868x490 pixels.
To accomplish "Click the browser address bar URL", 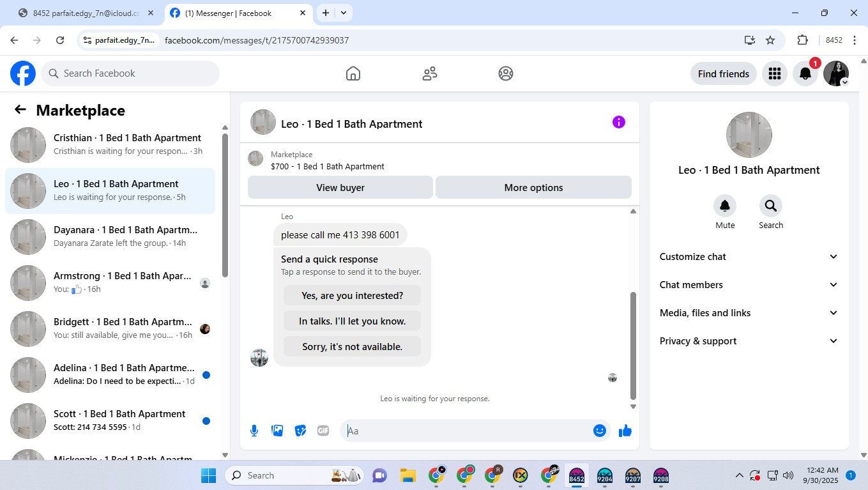I will pos(257,40).
